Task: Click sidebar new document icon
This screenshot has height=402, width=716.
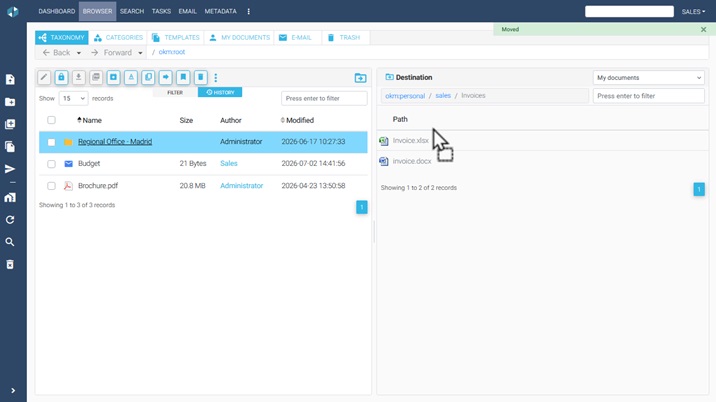Action: (x=10, y=79)
